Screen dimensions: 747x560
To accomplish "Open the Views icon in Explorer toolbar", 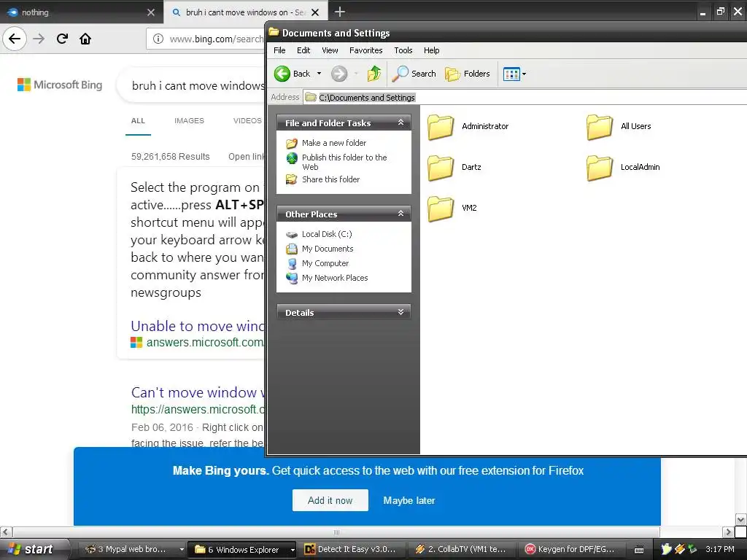I will pyautogui.click(x=511, y=74).
